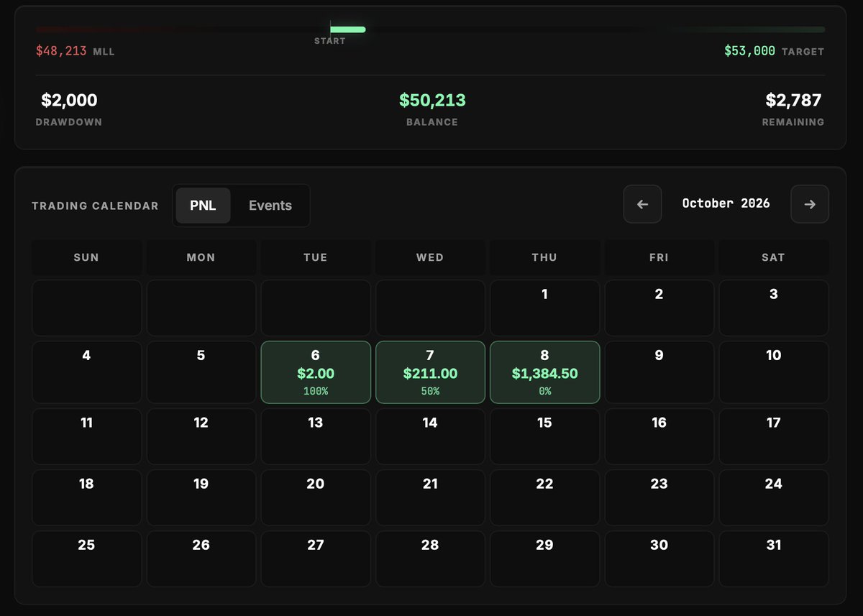Select calendar day 18

(x=86, y=497)
